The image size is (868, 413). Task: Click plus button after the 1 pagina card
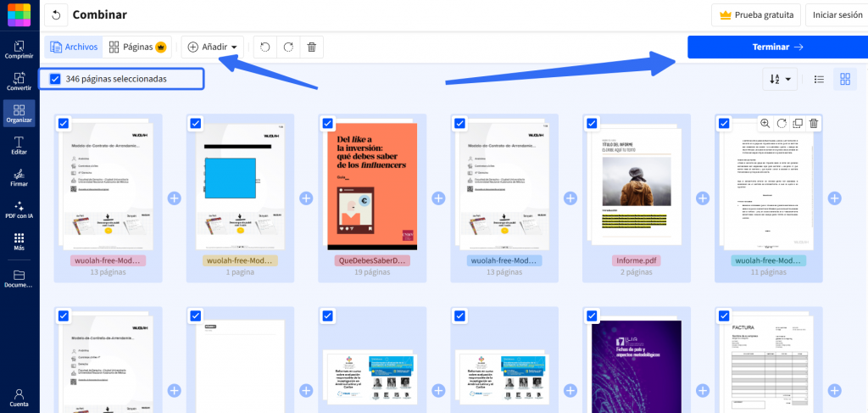pyautogui.click(x=306, y=198)
